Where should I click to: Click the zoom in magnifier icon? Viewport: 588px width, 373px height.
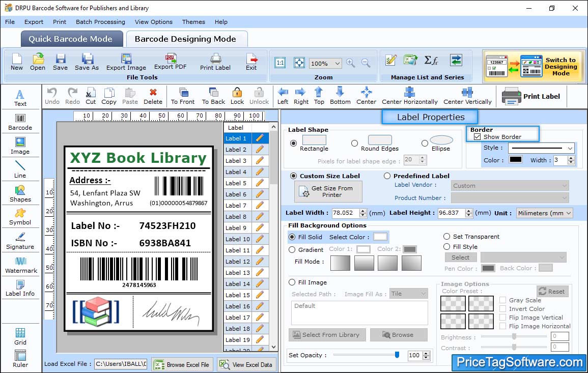coord(350,63)
